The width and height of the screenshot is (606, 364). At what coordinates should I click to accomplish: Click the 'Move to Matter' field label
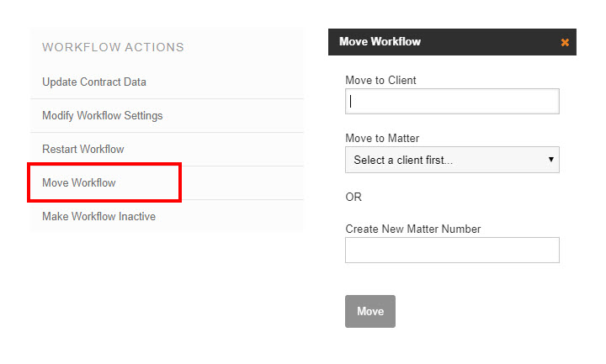click(382, 138)
